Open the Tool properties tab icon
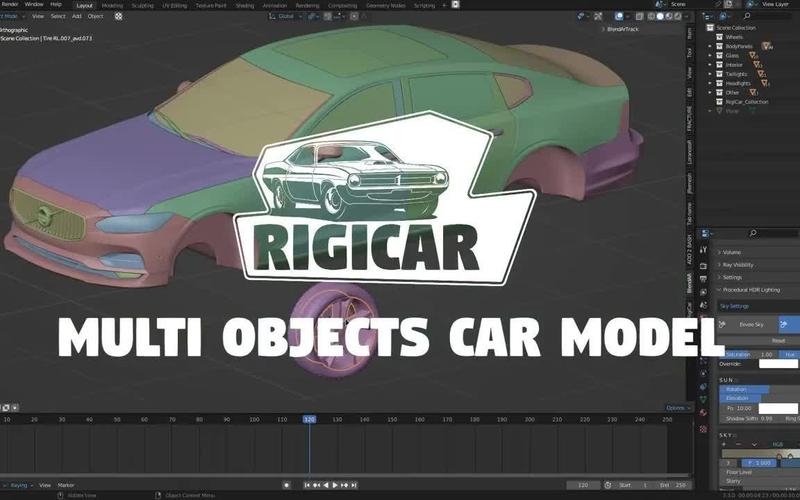800x500 pixels. (x=704, y=250)
